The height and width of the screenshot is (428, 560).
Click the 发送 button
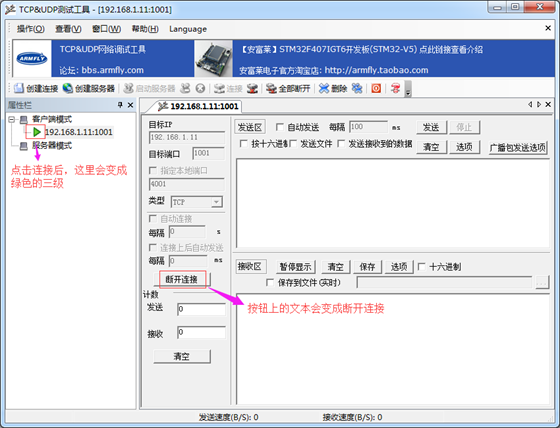tap(431, 127)
